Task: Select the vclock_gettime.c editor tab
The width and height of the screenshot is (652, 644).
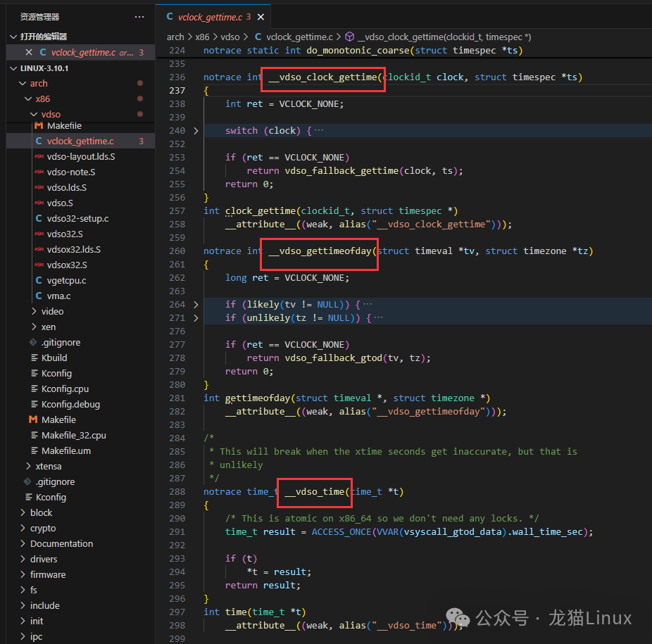Action: (213, 17)
